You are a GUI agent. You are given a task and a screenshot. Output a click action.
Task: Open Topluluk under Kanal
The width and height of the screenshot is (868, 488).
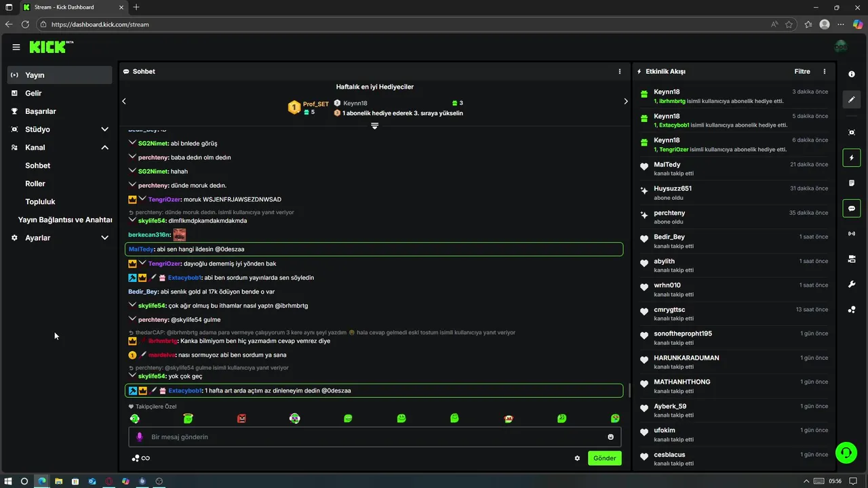40,201
